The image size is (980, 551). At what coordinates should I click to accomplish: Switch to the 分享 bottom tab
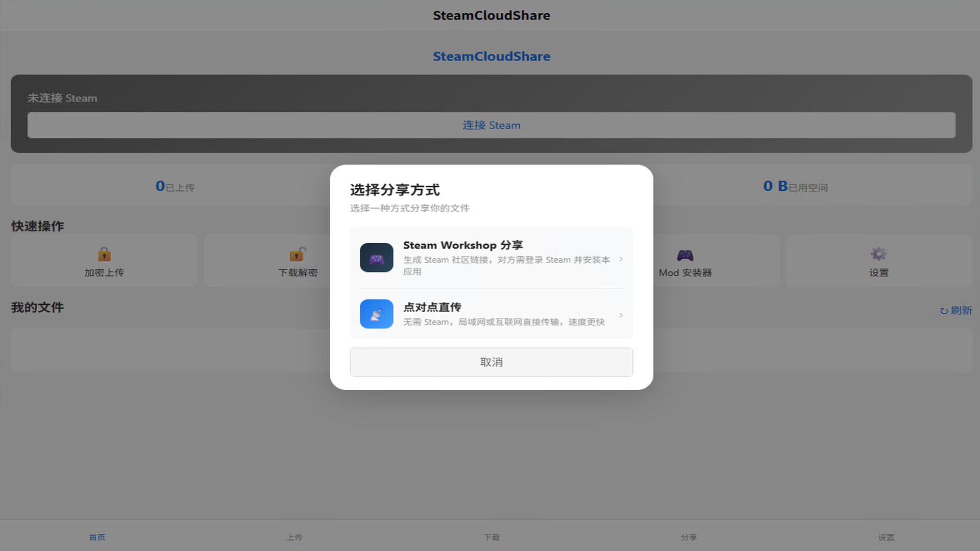point(689,537)
